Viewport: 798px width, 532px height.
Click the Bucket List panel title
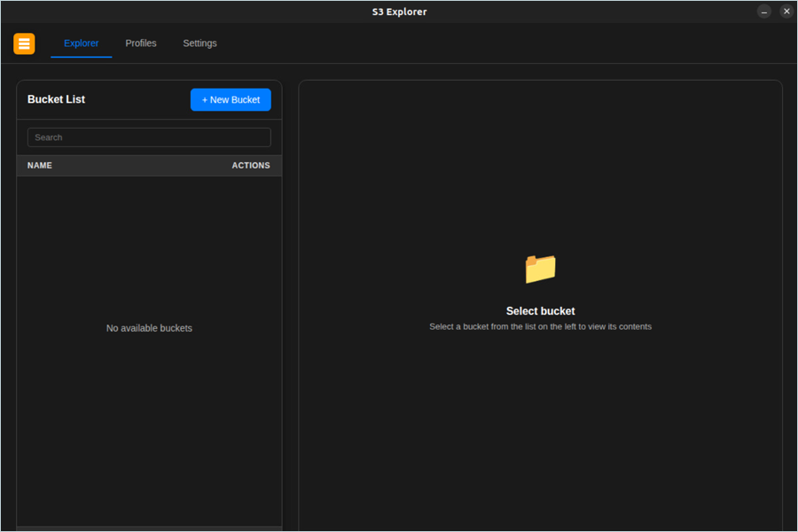(56, 99)
